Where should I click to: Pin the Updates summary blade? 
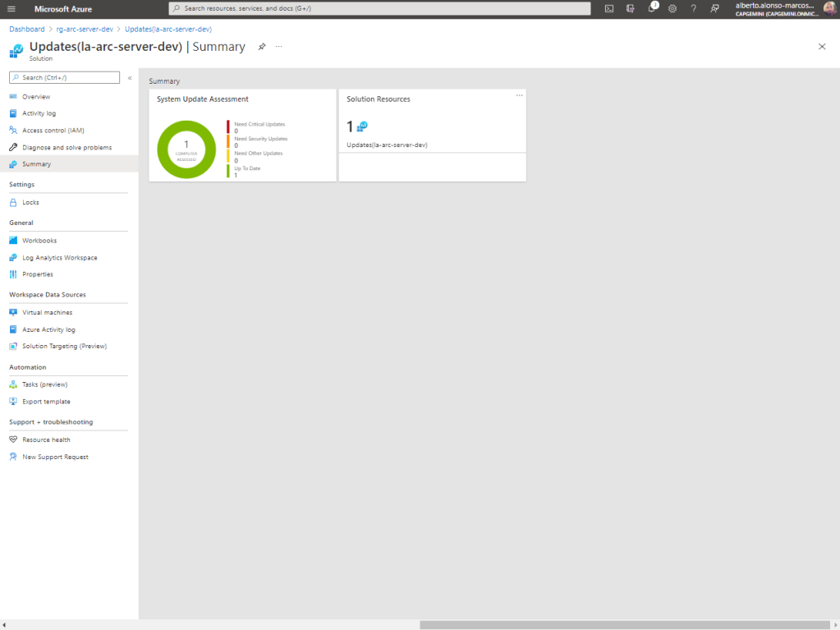click(262, 47)
